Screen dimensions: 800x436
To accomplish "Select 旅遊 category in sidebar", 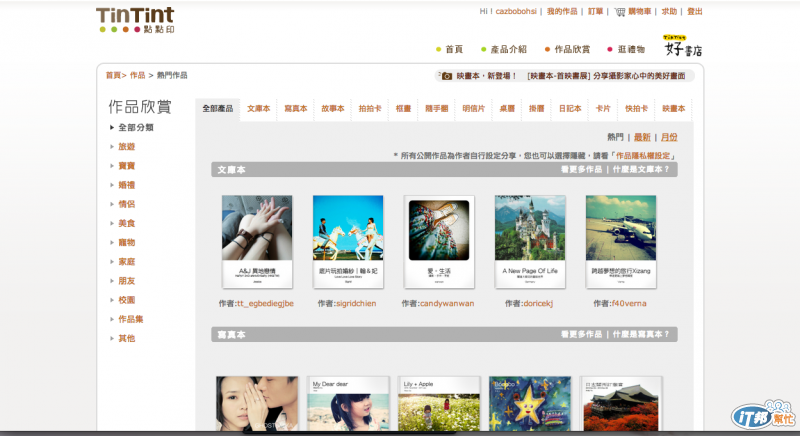I will tap(127, 147).
